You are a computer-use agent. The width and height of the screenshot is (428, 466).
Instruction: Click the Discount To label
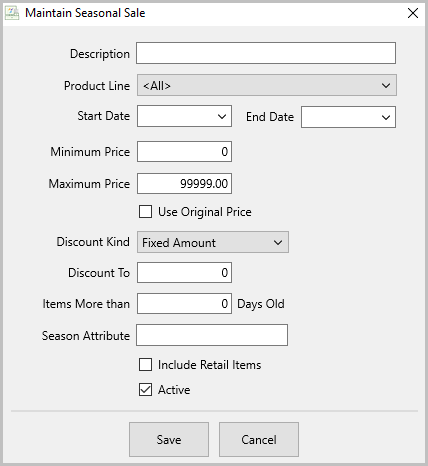99,273
